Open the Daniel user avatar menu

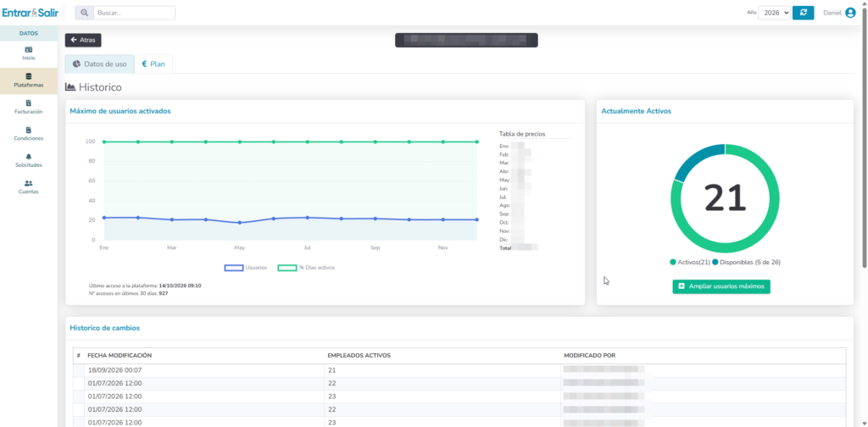point(851,13)
